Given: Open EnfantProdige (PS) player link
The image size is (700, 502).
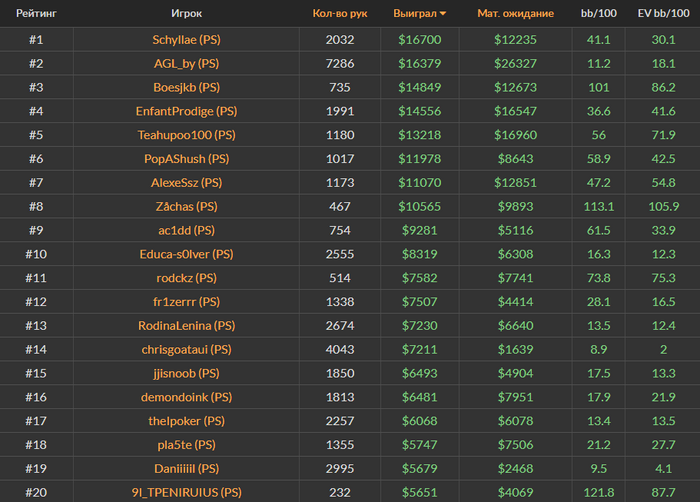Looking at the screenshot, I should coord(186,111).
